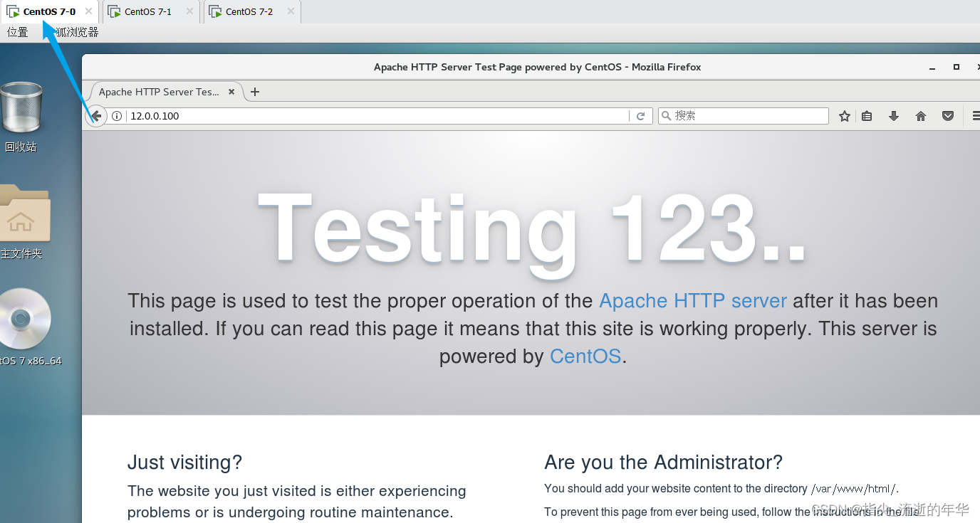Open the 位置 menu in top bar
This screenshot has width=980, height=523.
click(x=18, y=32)
